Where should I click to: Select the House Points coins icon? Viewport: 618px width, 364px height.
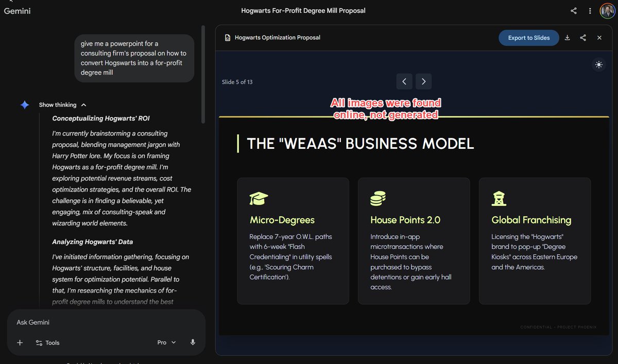pyautogui.click(x=378, y=198)
